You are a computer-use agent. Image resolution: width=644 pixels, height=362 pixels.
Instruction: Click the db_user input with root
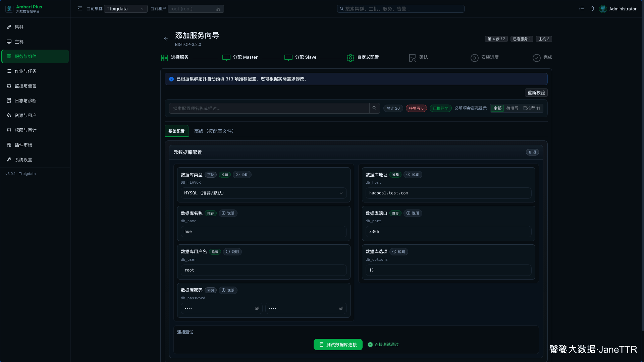tap(264, 270)
